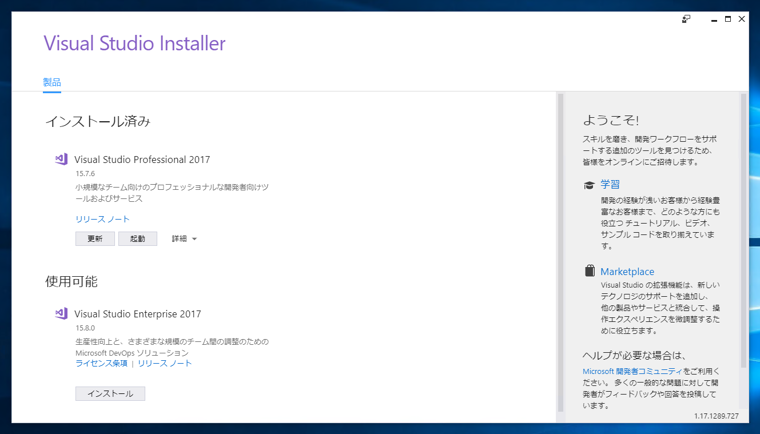The image size is (760, 434).
Task: Click the right edge scrollbar of the welcome panel
Action: coord(743,230)
